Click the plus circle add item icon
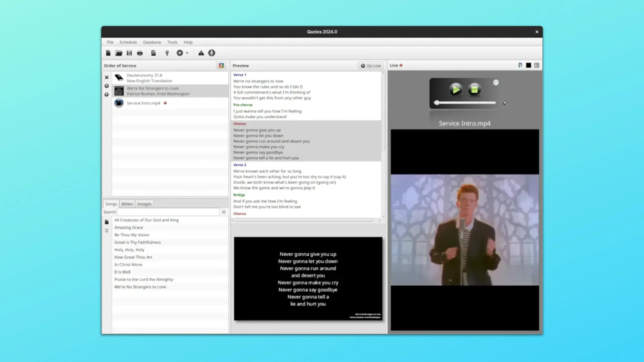This screenshot has width=644, height=362. click(180, 53)
